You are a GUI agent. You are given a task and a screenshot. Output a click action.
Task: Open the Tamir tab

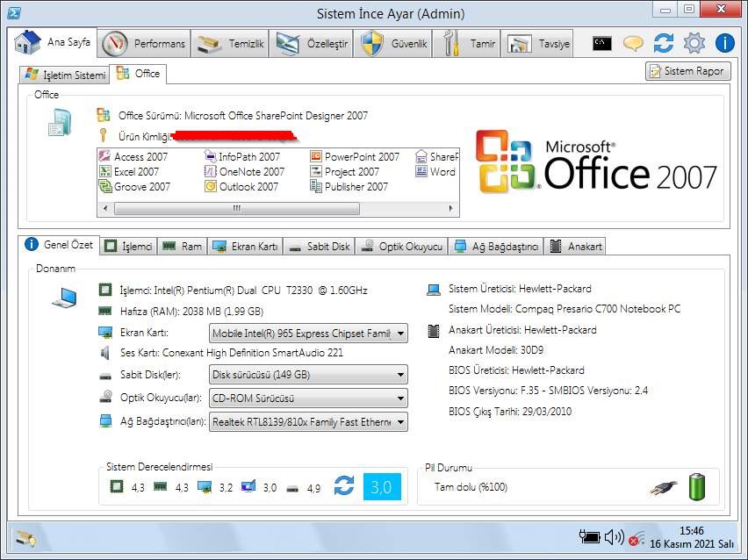click(467, 44)
